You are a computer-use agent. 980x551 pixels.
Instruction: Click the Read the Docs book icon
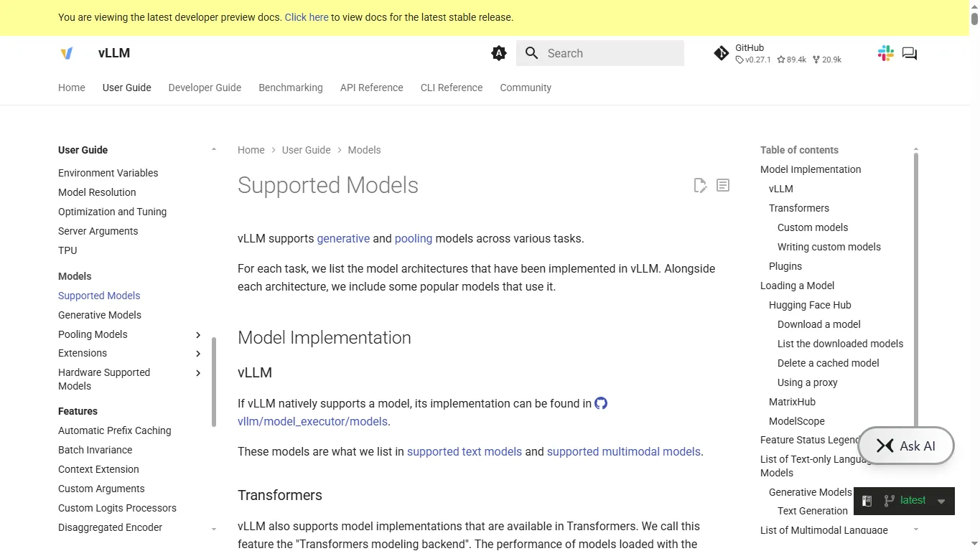[867, 501]
